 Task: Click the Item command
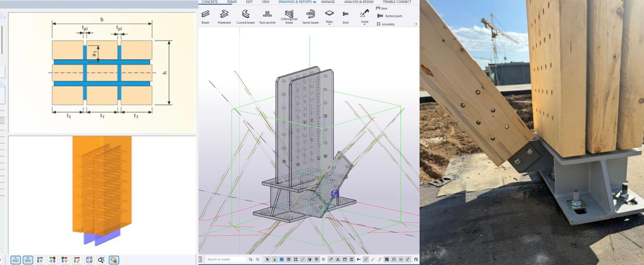tap(381, 8)
